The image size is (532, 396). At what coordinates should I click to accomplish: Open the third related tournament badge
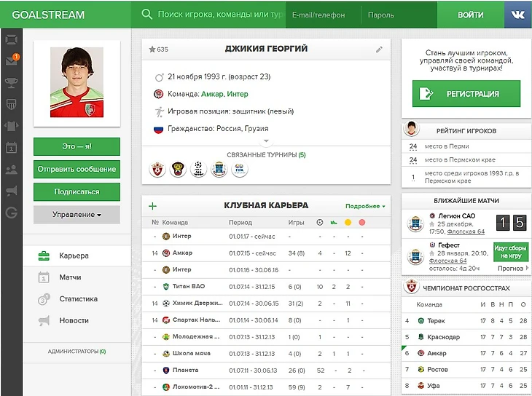pos(198,169)
